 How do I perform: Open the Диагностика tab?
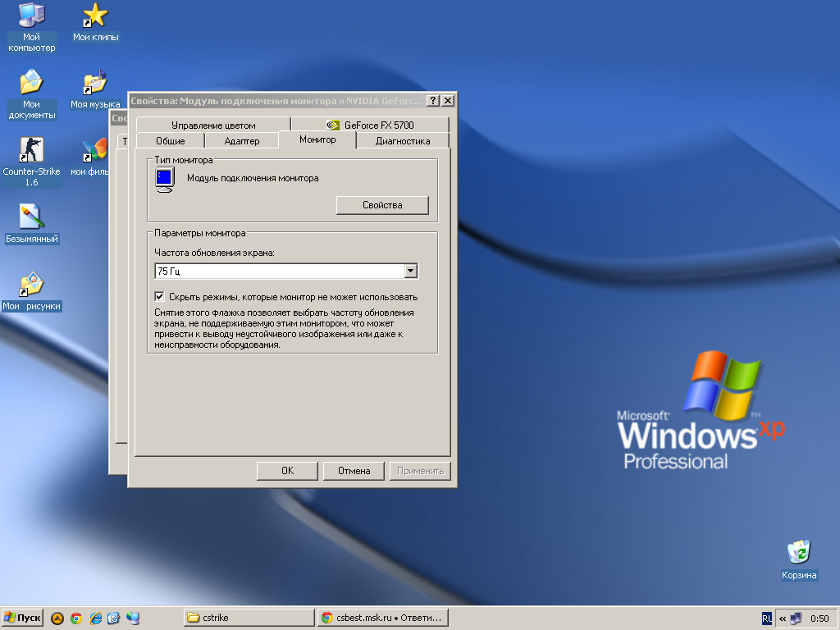pyautogui.click(x=402, y=141)
